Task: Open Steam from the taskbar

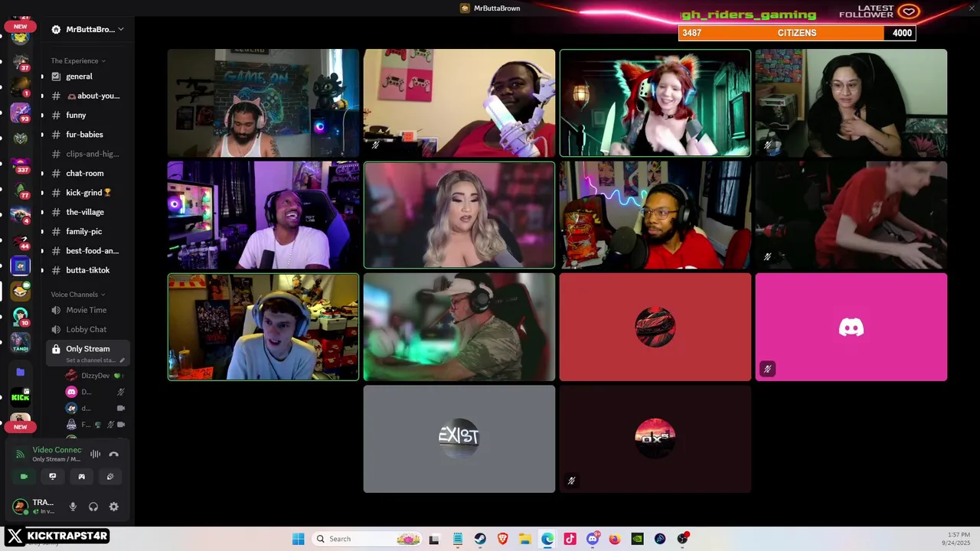Action: (480, 539)
